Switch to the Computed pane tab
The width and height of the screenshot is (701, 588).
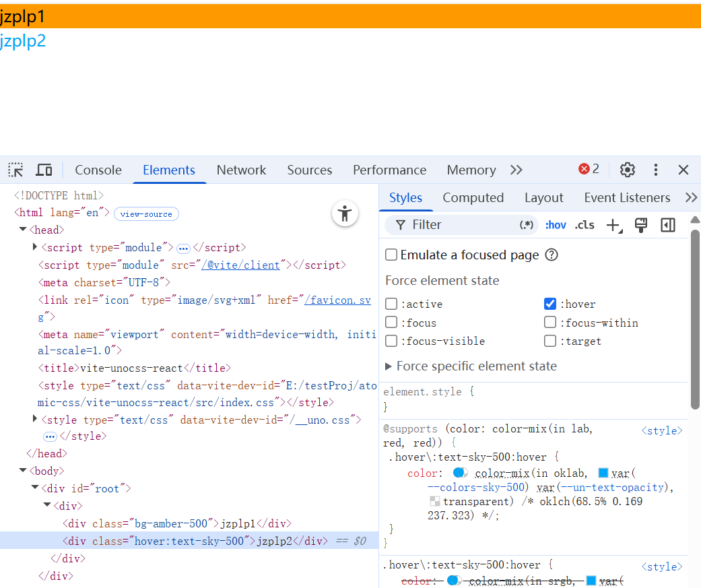(x=473, y=197)
